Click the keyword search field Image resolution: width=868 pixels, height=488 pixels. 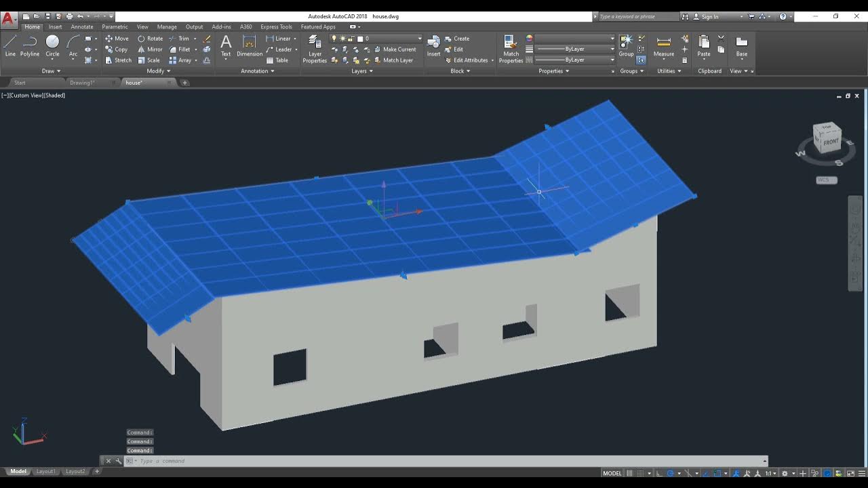(x=637, y=16)
